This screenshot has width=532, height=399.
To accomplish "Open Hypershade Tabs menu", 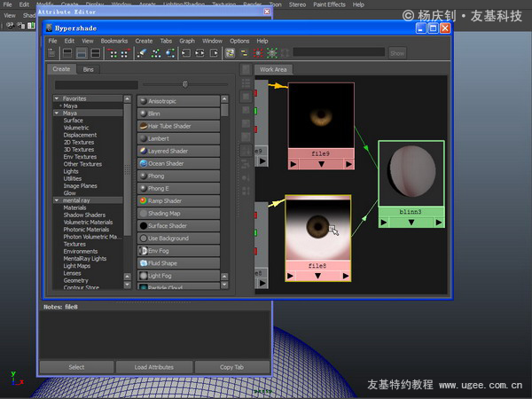I will pos(166,41).
